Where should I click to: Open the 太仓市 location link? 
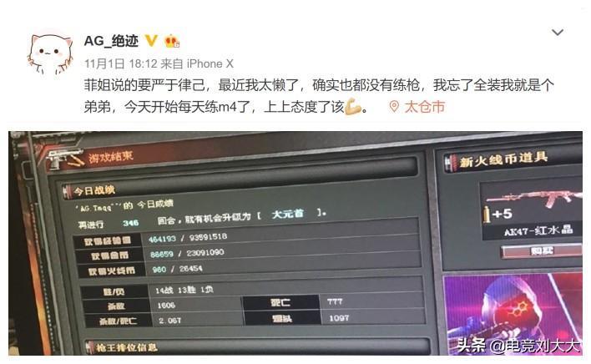(x=425, y=107)
